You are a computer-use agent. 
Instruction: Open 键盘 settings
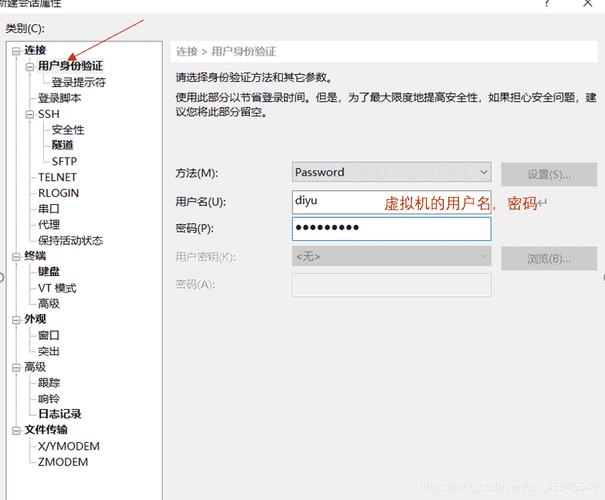tap(49, 272)
